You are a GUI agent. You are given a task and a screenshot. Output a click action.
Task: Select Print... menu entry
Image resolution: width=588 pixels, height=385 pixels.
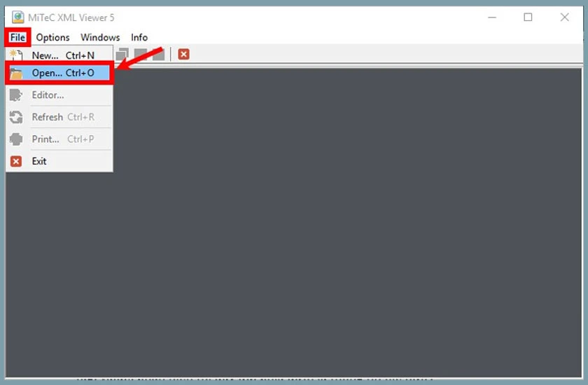pyautogui.click(x=59, y=139)
